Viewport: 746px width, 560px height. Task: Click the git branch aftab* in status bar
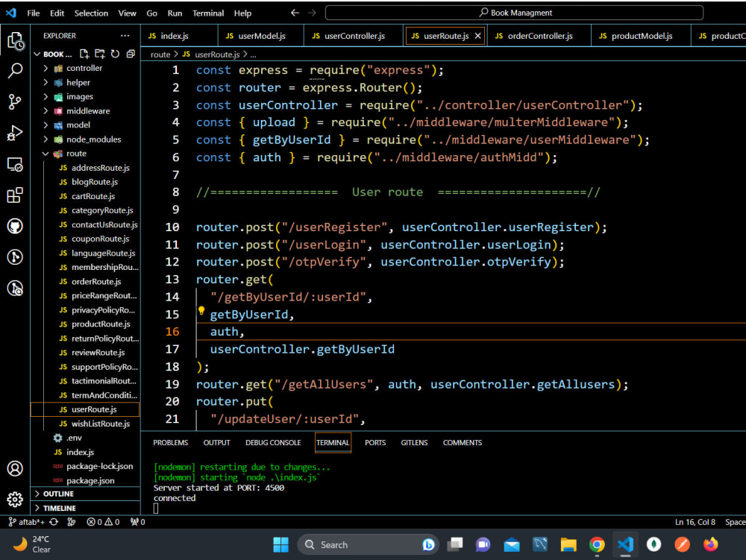pos(27,522)
